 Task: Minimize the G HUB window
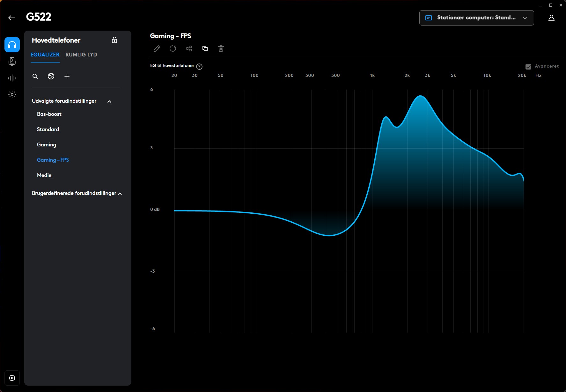click(x=540, y=5)
